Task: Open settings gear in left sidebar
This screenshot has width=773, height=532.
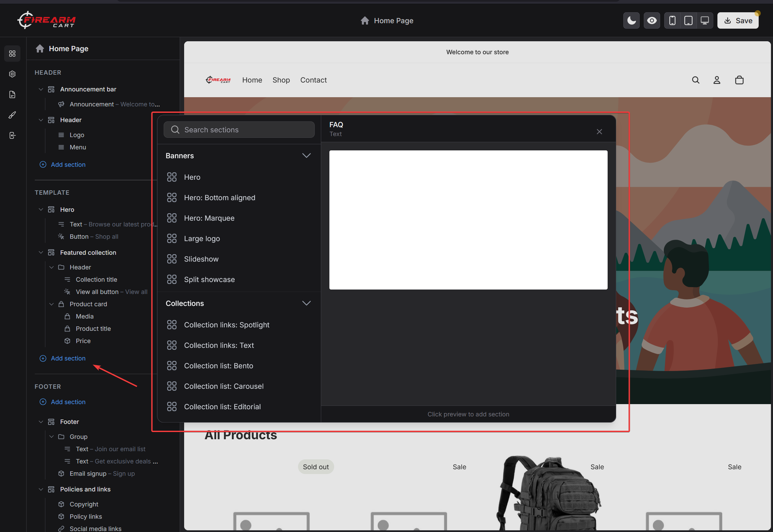Action: point(12,74)
